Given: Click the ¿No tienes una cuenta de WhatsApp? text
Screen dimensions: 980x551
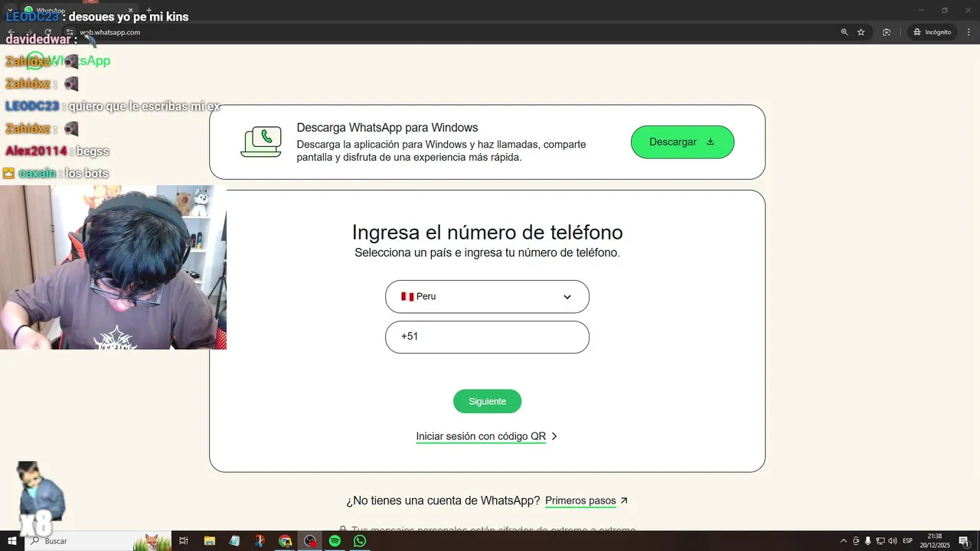Looking at the screenshot, I should [443, 501].
